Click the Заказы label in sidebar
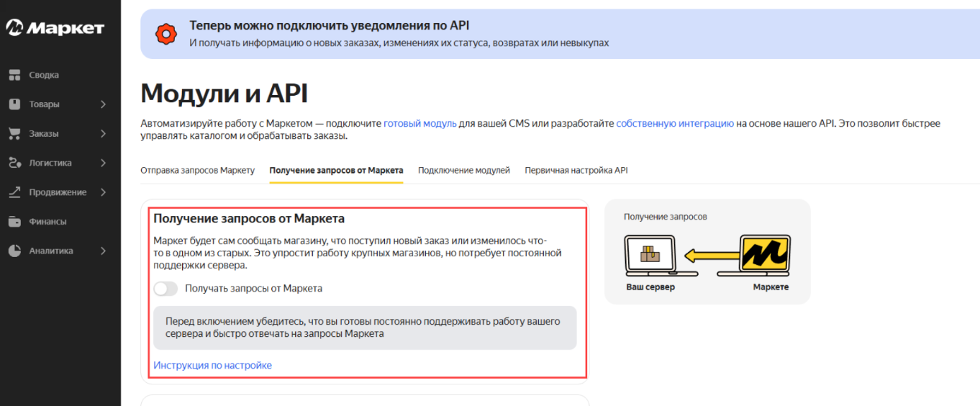The image size is (980, 406). point(44,134)
